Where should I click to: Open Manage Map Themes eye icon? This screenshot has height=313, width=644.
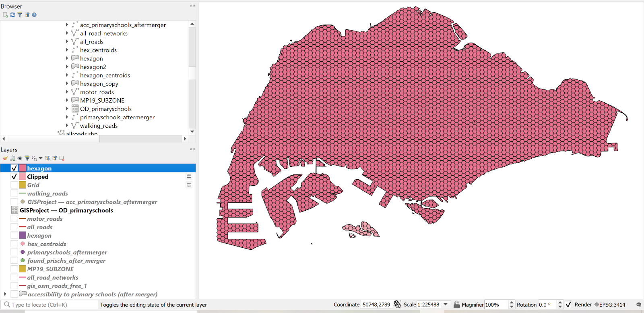[x=20, y=158]
